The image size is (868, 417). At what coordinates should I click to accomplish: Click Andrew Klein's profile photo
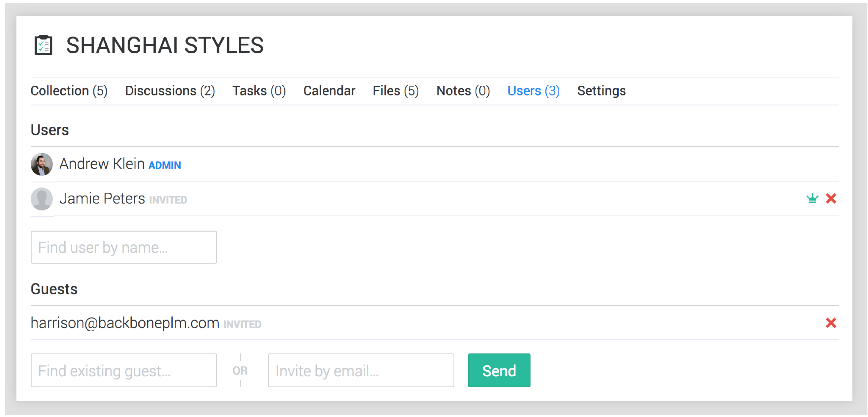42,164
